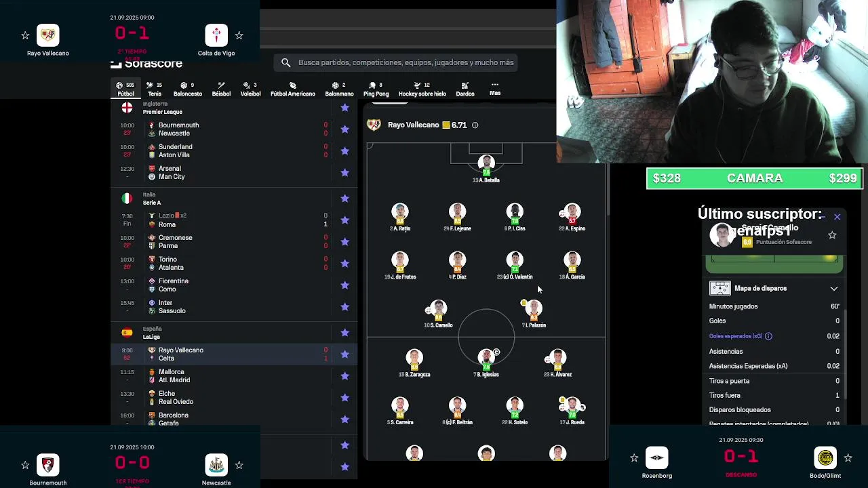The width and height of the screenshot is (868, 488).
Task: Toggle favorite star for Sunderland vs Aston Villa
Action: 344,150
